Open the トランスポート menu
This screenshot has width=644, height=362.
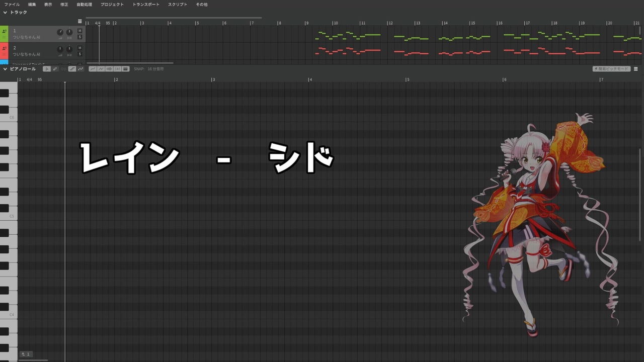pos(146,5)
